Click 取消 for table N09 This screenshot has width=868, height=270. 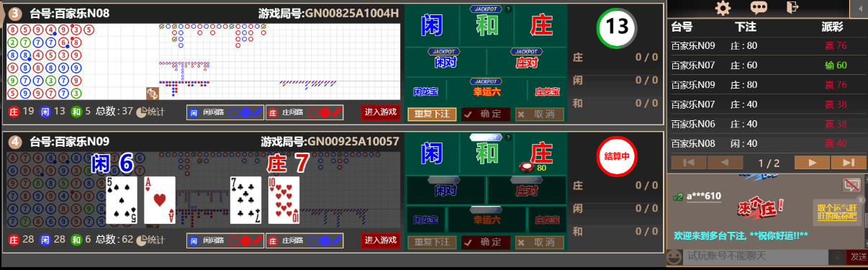540,242
